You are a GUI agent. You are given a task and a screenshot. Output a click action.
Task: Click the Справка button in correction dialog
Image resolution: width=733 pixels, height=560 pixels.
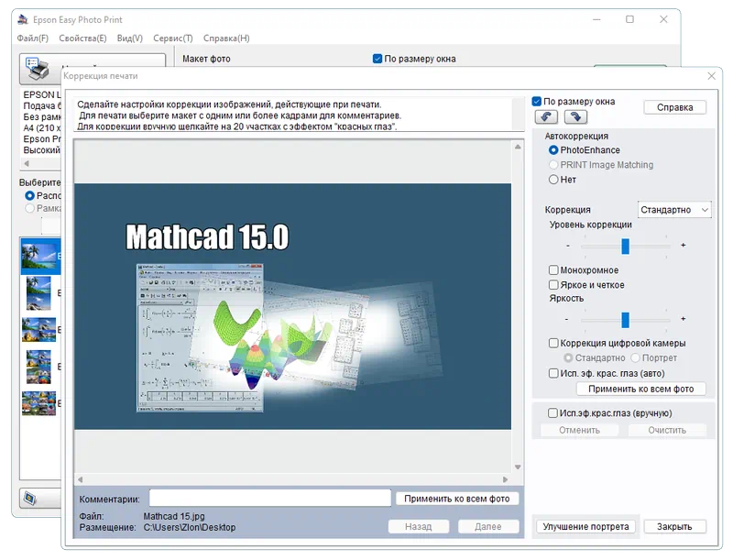pos(674,107)
